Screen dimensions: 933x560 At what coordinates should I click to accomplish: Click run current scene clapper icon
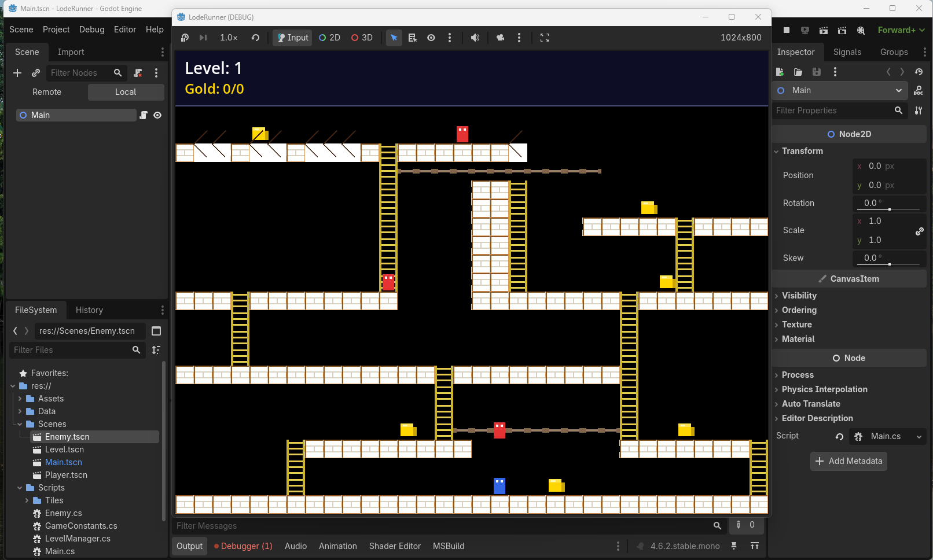pos(824,30)
